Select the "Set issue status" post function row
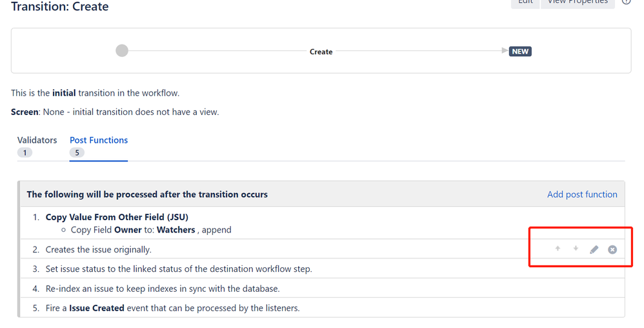Viewport: 644px width, 328px height. (323, 269)
